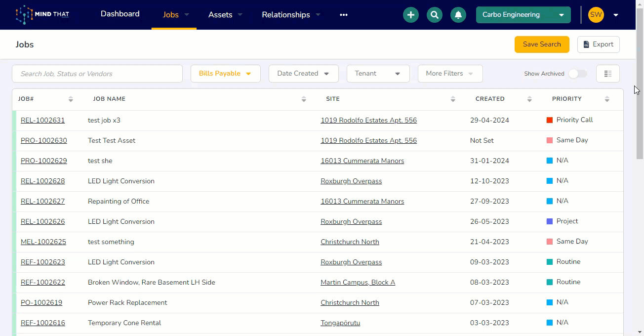Expand the Bills Payable filter dropdown
Viewport: 644px width, 336px height.
(225, 74)
